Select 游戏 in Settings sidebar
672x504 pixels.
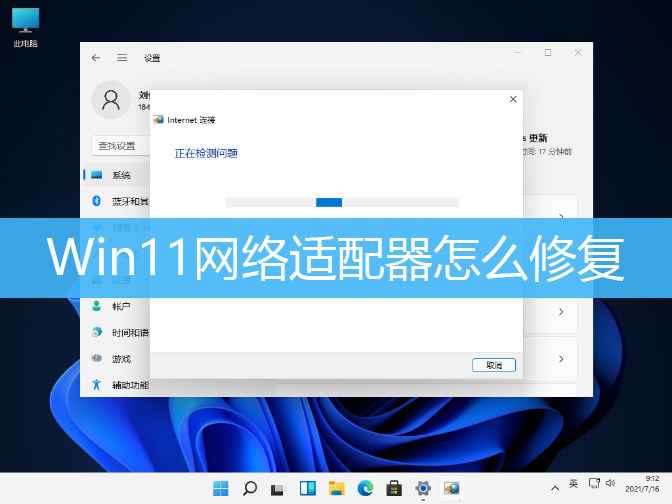point(120,358)
